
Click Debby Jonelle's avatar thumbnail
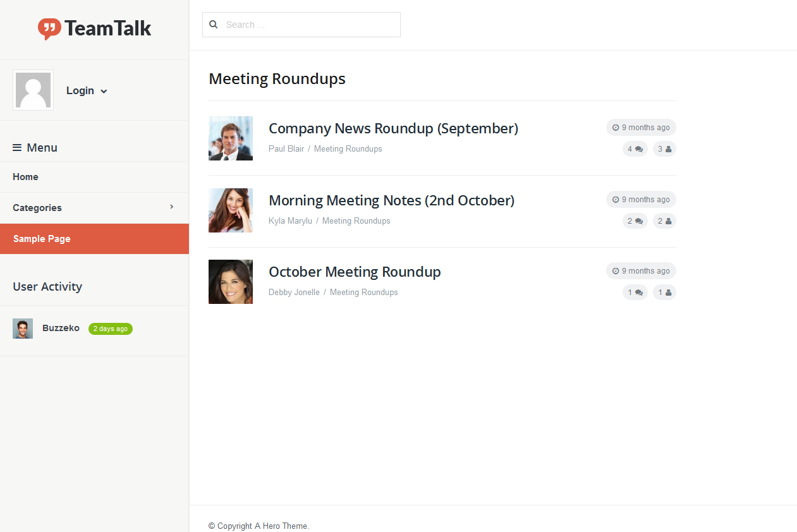[x=231, y=282]
